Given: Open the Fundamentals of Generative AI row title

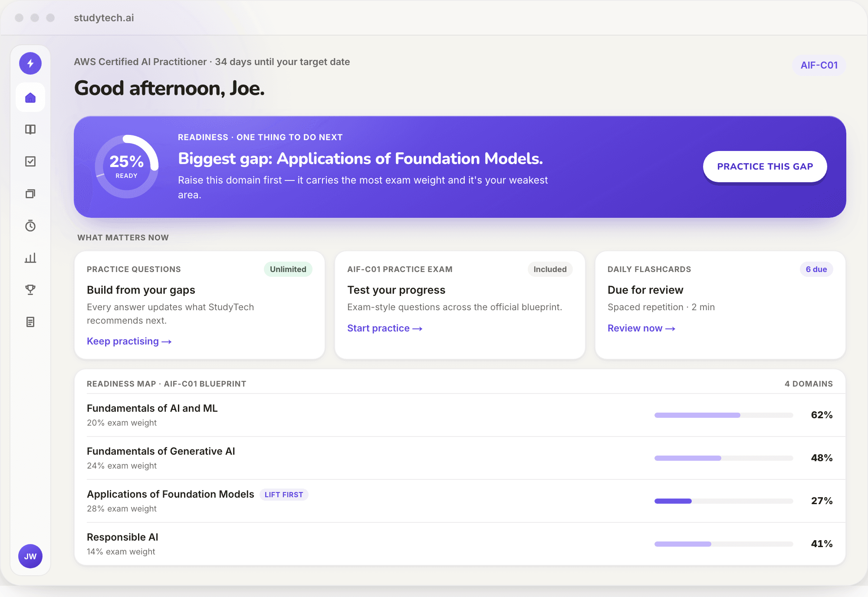Looking at the screenshot, I should (161, 451).
